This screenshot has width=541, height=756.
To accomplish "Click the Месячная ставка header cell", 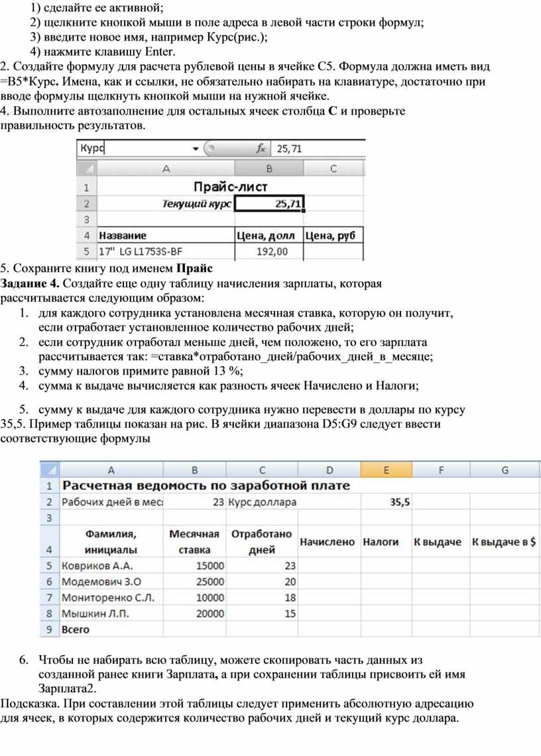I will 194,541.
